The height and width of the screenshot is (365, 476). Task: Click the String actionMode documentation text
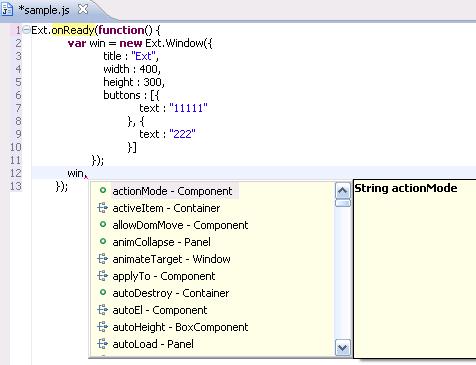(x=405, y=188)
